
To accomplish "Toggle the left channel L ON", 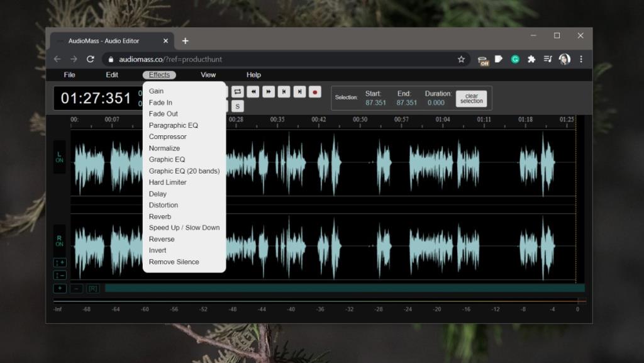I will tap(59, 157).
